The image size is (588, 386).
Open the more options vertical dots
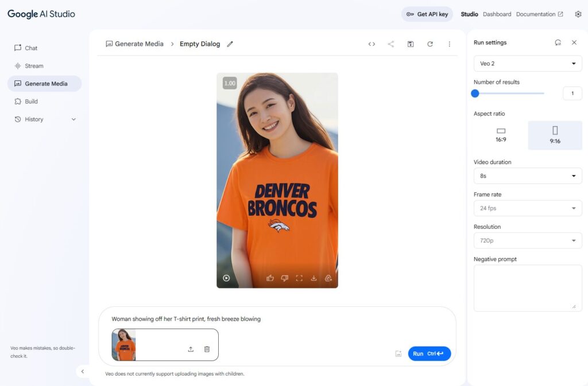pos(449,44)
